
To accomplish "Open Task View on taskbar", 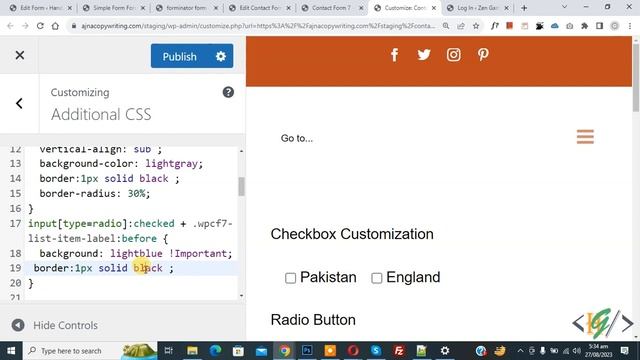I will tap(169, 351).
